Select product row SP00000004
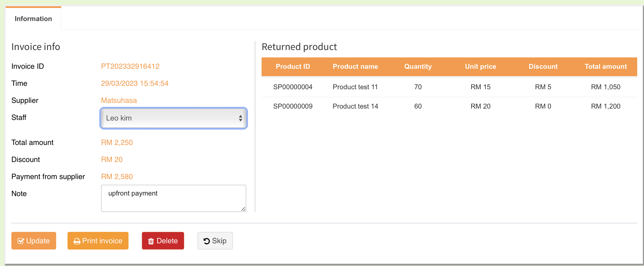Screen dimensions: 644x266 tap(292, 87)
